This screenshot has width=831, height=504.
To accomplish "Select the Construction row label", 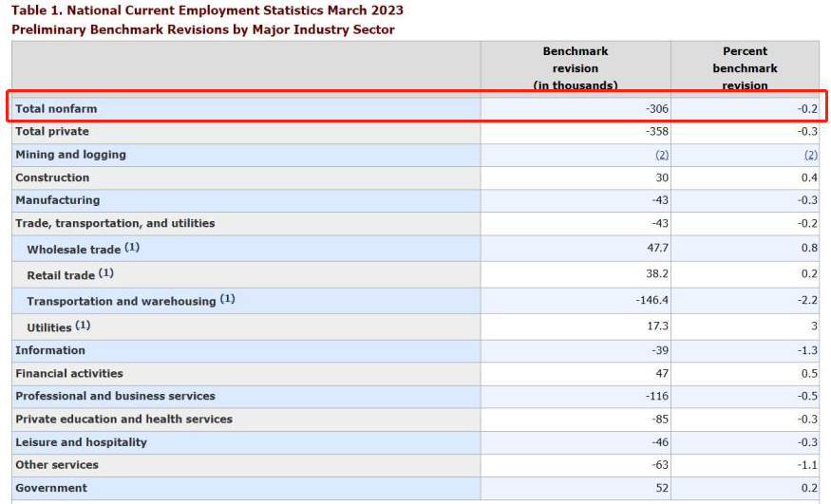I will click(52, 177).
